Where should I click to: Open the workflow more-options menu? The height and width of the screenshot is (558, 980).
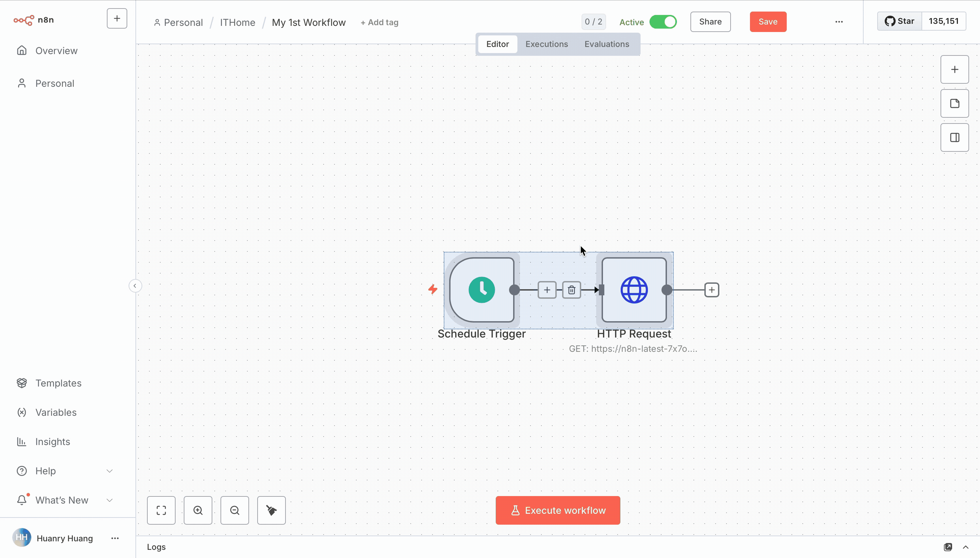[x=839, y=22]
